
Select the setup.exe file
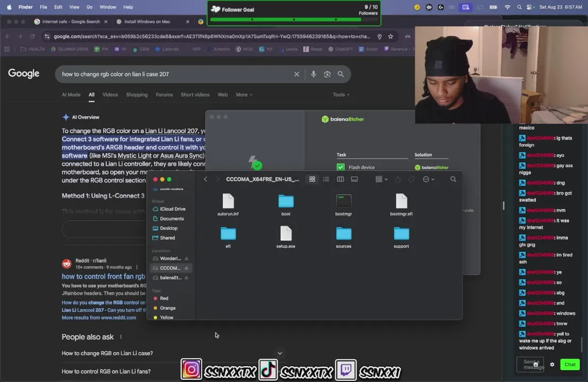tap(286, 237)
